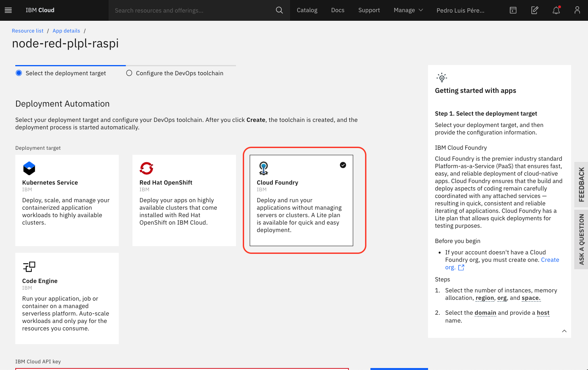The height and width of the screenshot is (370, 588).
Task: Click the search resources input field
Action: (192, 10)
